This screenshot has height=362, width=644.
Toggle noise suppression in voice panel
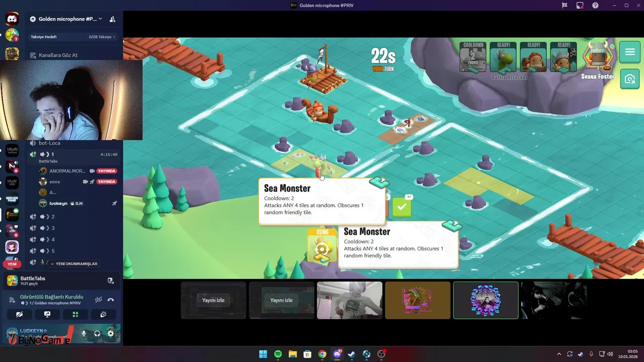tap(99, 299)
